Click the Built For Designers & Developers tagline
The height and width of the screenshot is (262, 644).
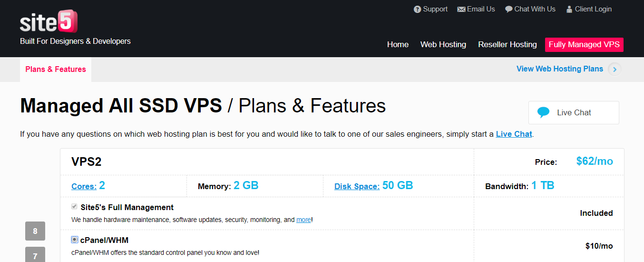pos(75,41)
